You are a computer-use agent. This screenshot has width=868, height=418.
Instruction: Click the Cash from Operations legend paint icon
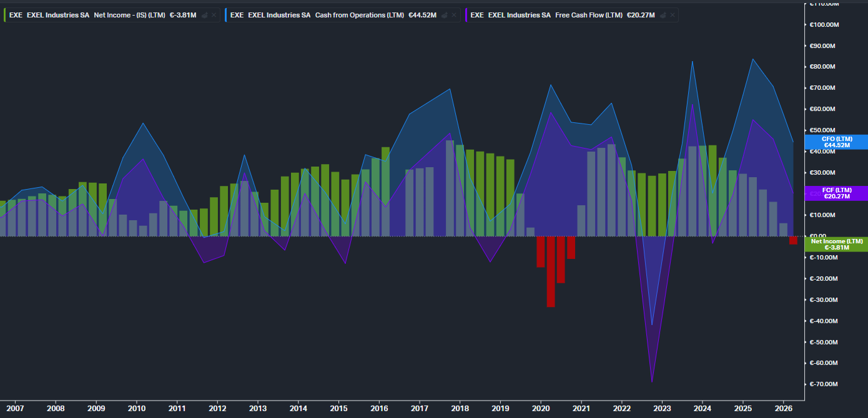[x=444, y=15]
